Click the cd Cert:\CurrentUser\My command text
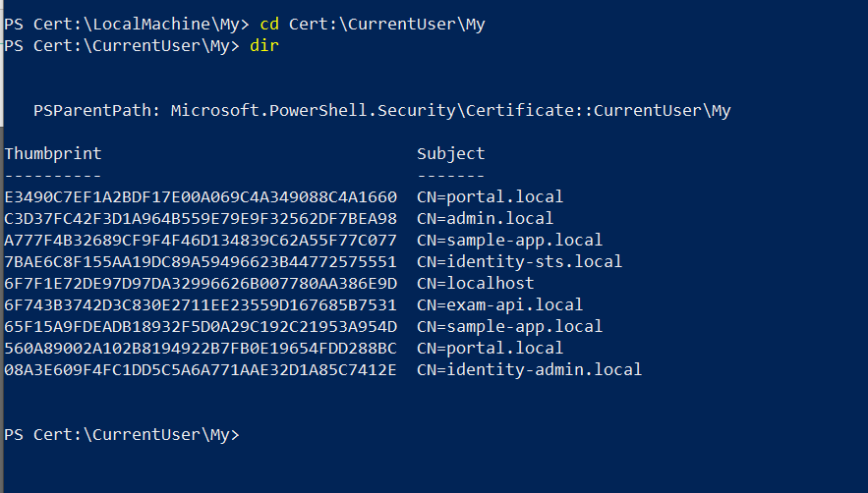The image size is (868, 493). 373,24
